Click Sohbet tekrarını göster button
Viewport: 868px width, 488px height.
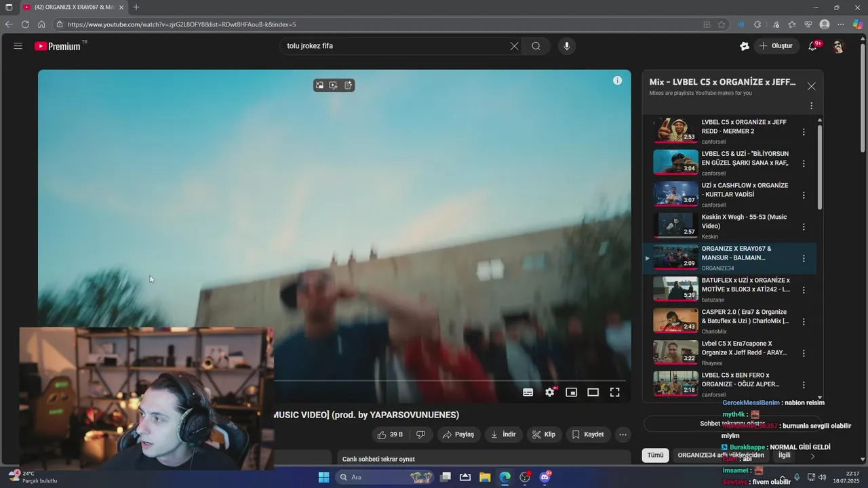(731, 424)
